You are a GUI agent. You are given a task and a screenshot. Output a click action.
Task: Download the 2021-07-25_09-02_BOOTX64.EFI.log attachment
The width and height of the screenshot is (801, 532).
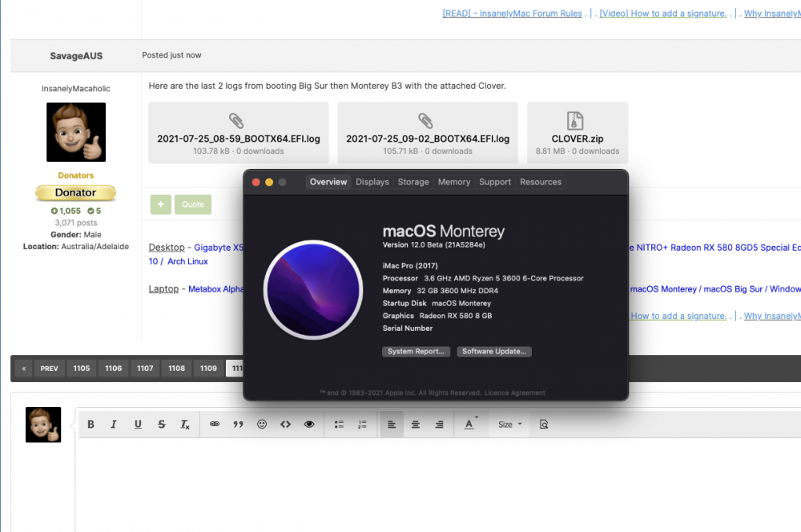[x=428, y=133]
